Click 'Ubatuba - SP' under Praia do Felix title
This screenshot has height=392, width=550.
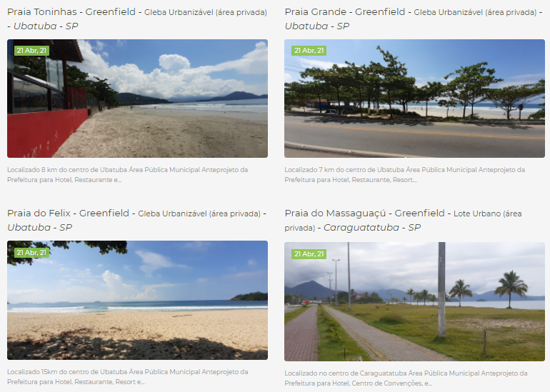[x=39, y=228]
